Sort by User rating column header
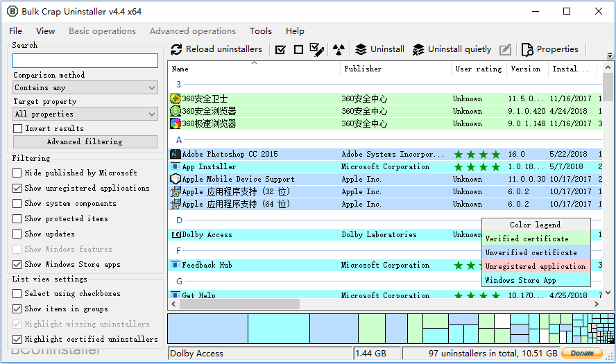Viewport: 616px width, 364px height. point(479,69)
